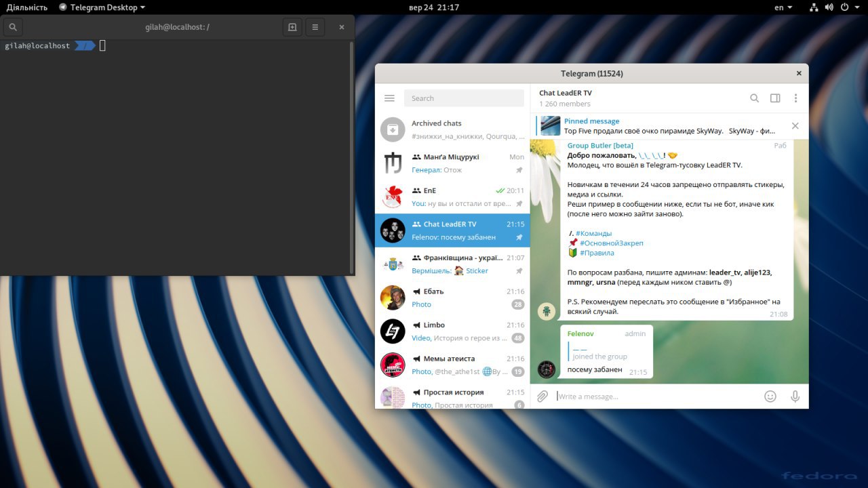Viewport: 868px width, 488px height.
Task: Jump to the replied 'joined the group' message
Action: [x=599, y=352]
